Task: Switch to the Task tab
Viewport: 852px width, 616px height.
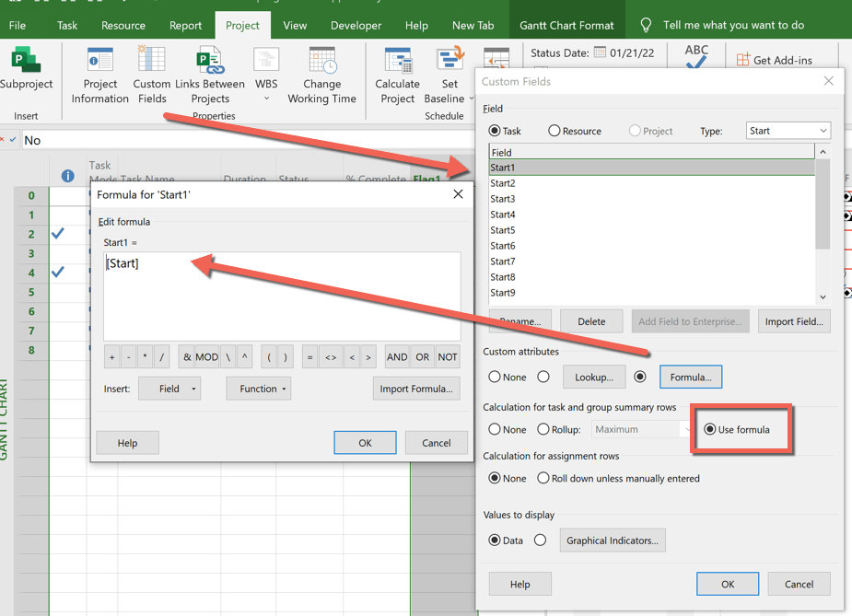Action: pyautogui.click(x=67, y=25)
